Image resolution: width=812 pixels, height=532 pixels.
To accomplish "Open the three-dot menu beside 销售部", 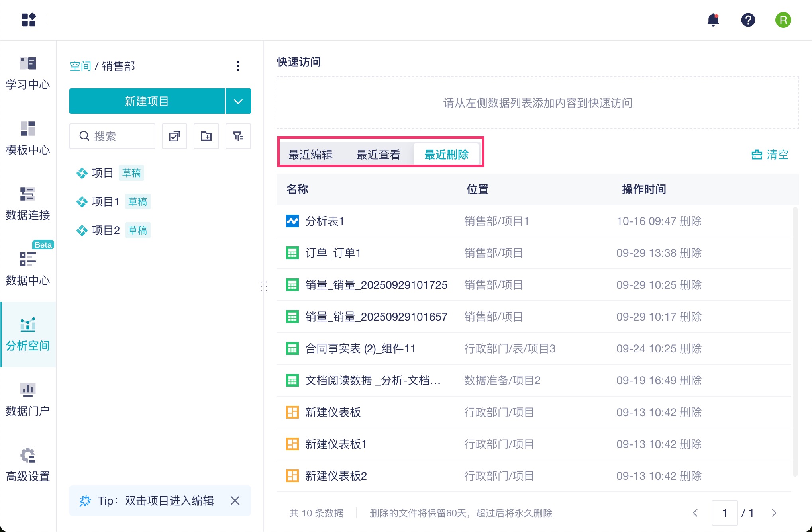I will pyautogui.click(x=238, y=66).
